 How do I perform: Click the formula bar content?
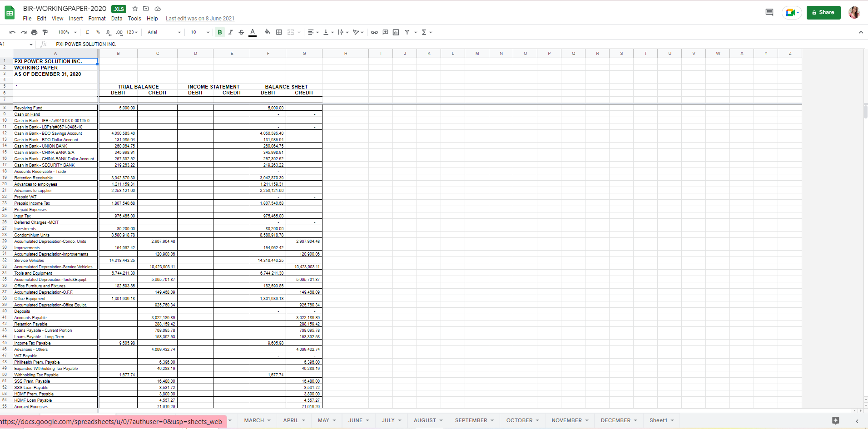[x=86, y=44]
